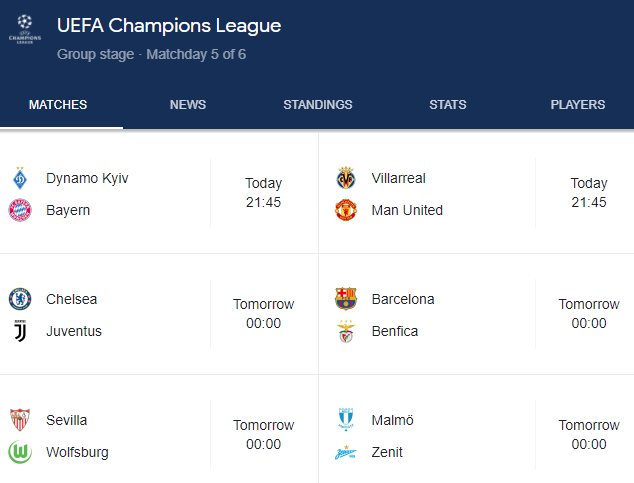Select the Stats tab

pyautogui.click(x=447, y=105)
